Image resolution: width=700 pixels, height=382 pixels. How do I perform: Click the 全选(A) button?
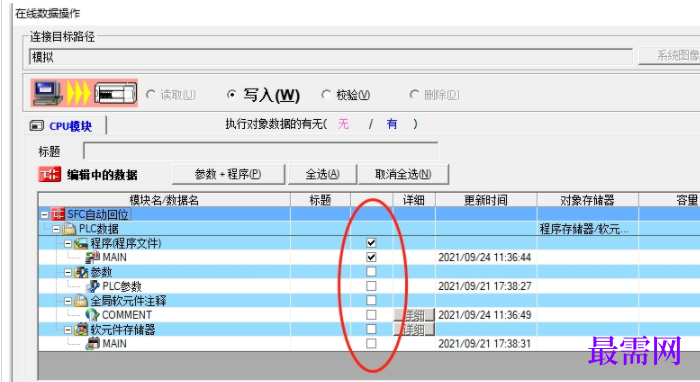coord(322,174)
